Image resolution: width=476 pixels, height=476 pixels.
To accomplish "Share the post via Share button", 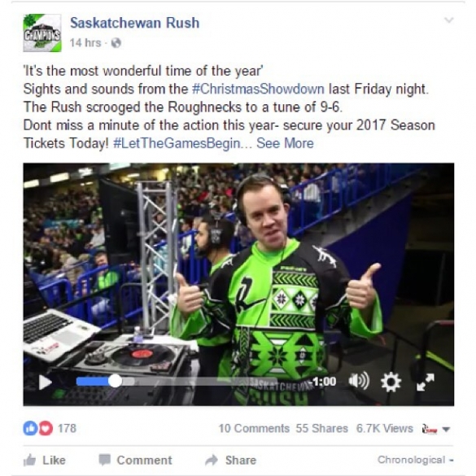I will click(231, 460).
